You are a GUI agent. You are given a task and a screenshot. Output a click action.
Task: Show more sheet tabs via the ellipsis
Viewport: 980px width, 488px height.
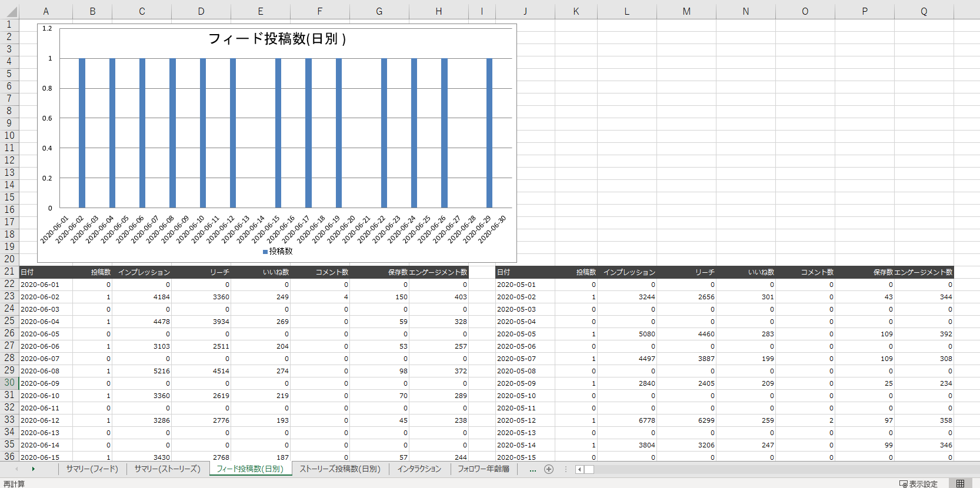point(532,469)
